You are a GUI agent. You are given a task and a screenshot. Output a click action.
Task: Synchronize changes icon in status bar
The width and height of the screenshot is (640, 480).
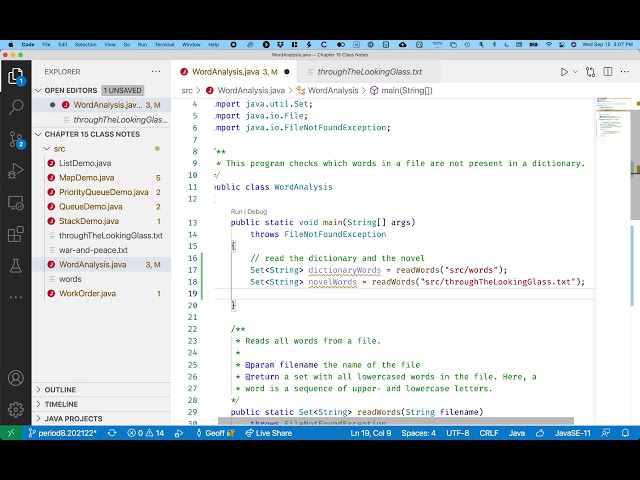[112, 433]
